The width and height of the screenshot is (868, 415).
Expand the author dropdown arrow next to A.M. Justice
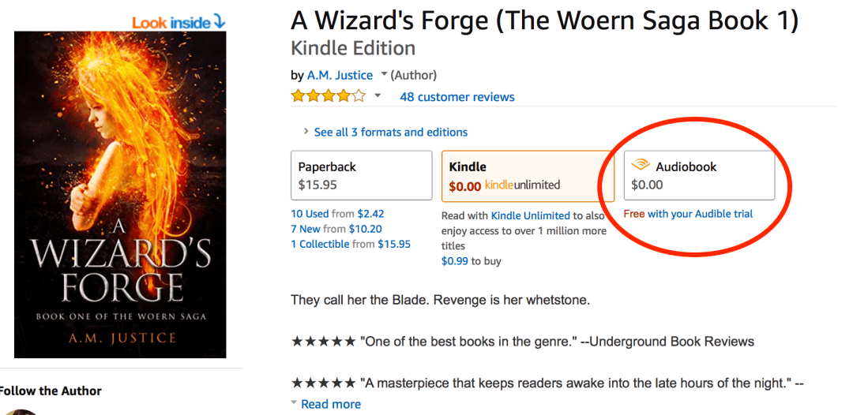(384, 75)
